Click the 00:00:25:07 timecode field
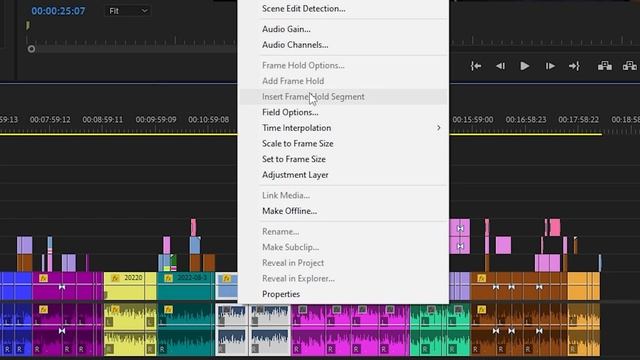This screenshot has width=640, height=360. pyautogui.click(x=58, y=11)
